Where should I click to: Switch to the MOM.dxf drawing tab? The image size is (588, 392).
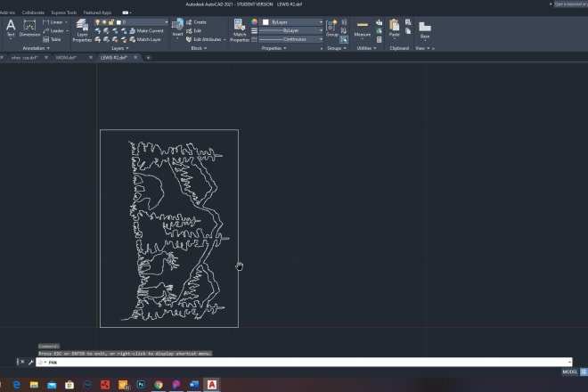coord(66,57)
